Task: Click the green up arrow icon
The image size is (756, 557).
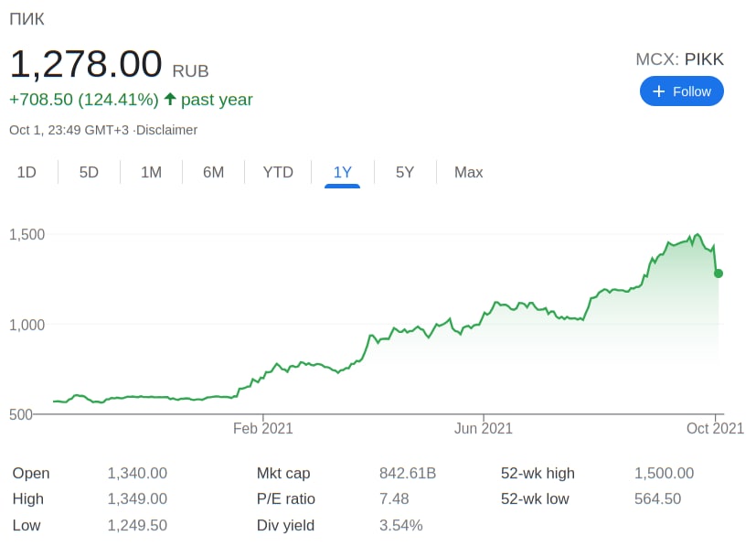Action: tap(170, 99)
